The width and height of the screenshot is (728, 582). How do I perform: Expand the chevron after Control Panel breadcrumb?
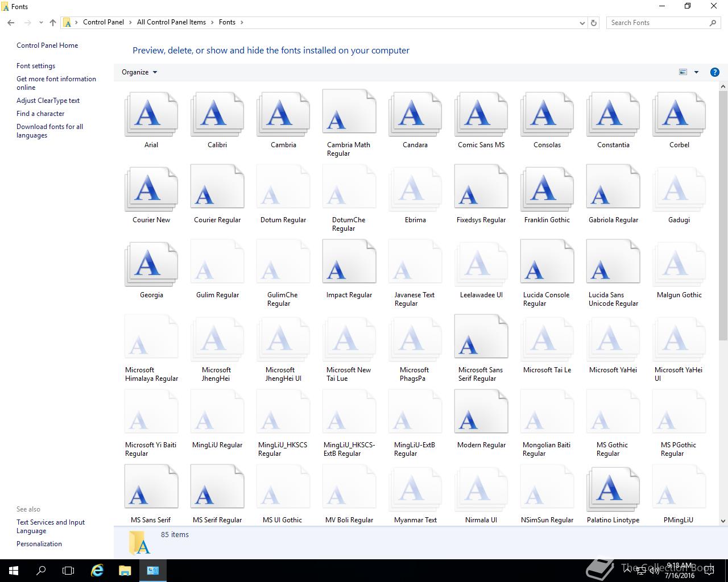(130, 22)
